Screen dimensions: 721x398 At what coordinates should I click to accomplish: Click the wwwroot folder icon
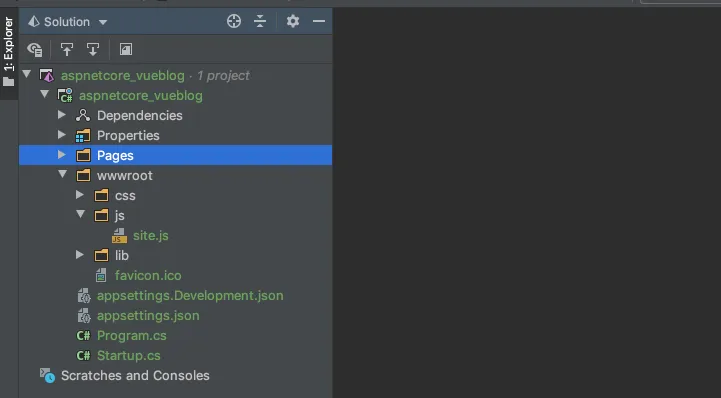[x=83, y=175]
